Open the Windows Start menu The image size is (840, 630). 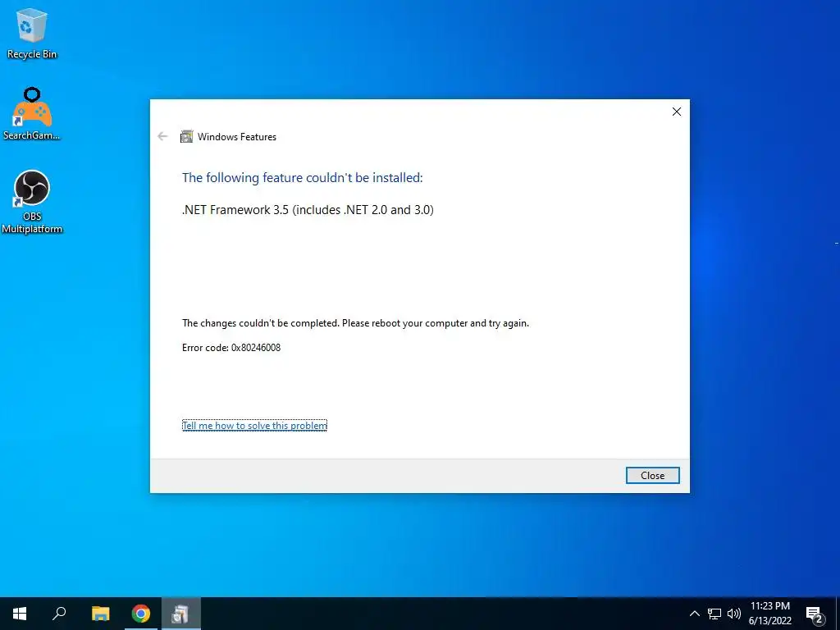pyautogui.click(x=20, y=614)
